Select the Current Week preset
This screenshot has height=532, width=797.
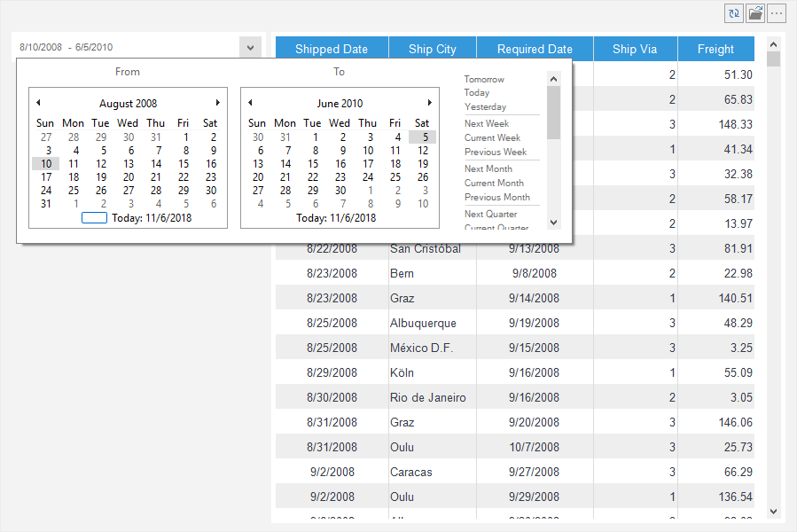pos(492,137)
